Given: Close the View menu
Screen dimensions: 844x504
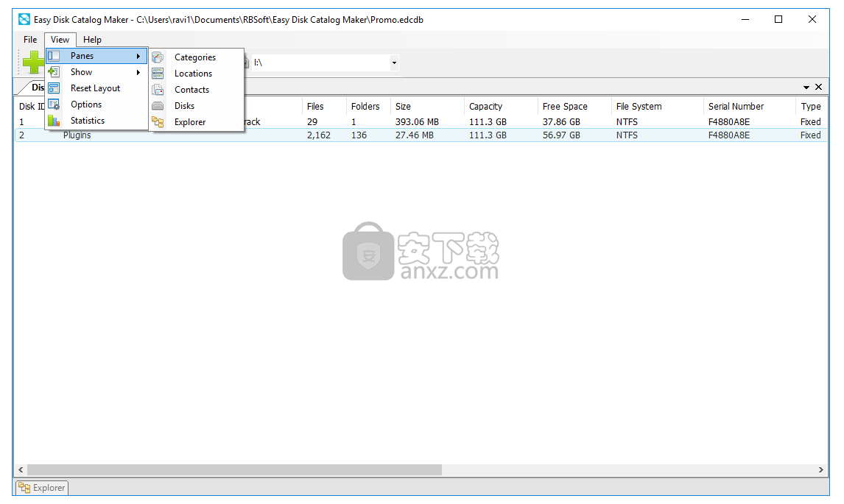Looking at the screenshot, I should coord(60,39).
